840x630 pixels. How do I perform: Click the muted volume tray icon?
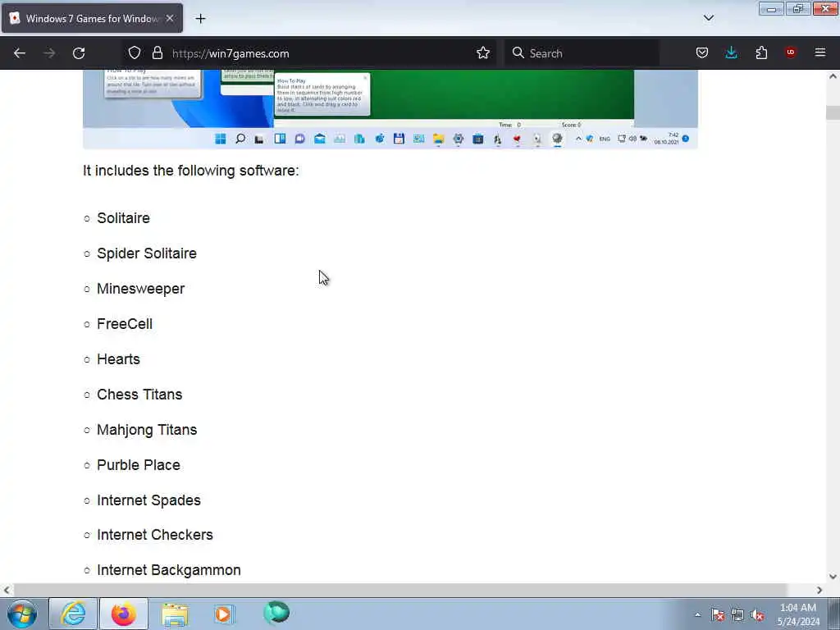pyautogui.click(x=757, y=615)
